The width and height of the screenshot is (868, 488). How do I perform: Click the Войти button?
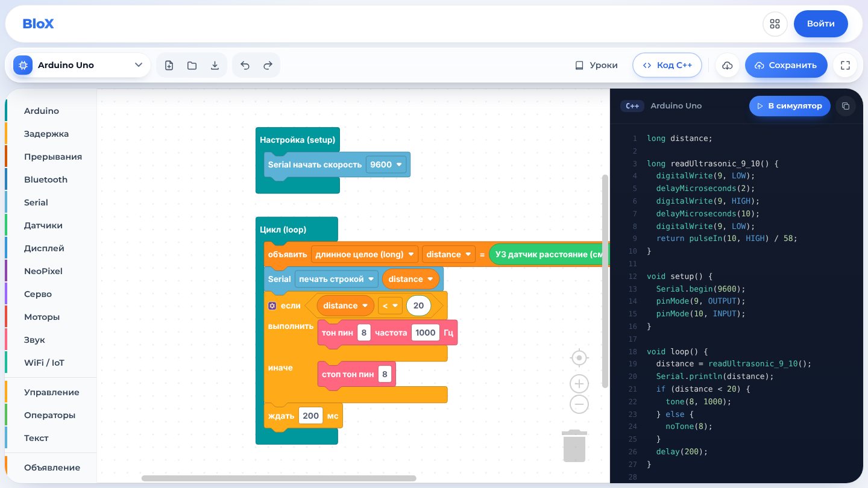click(821, 24)
